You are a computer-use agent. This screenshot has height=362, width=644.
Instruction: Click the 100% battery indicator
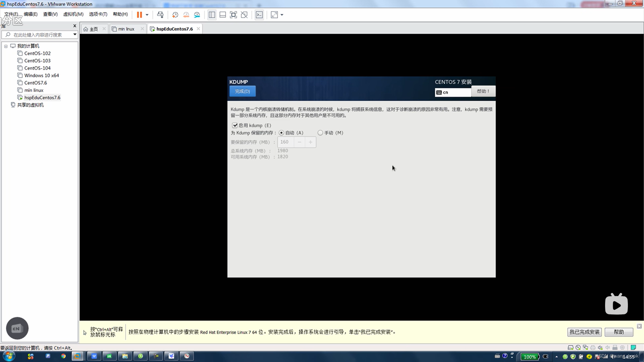[530, 357]
